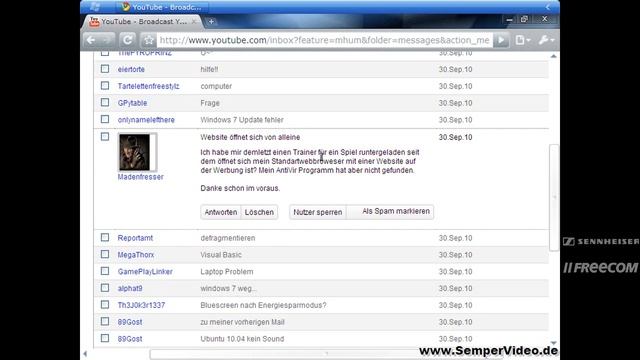Screen dimensions: 640x360
Task: Tick the GamePlayLinker message checkbox
Action: coord(105,271)
